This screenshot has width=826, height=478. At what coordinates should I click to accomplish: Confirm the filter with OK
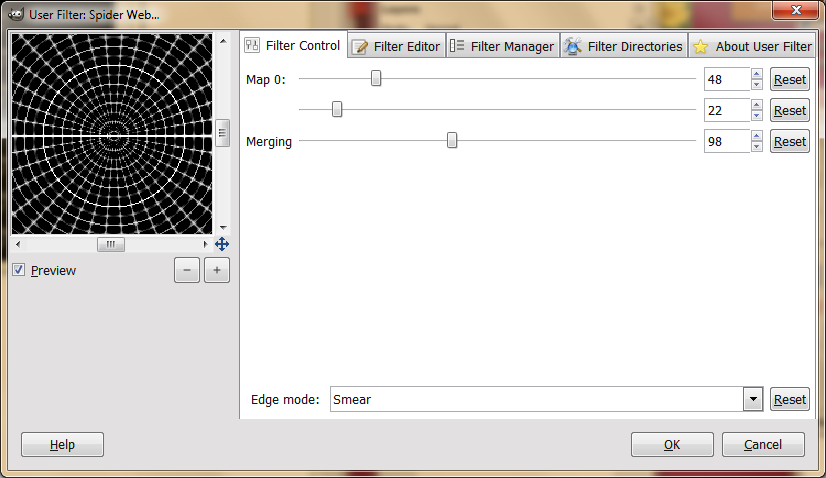[x=672, y=445]
